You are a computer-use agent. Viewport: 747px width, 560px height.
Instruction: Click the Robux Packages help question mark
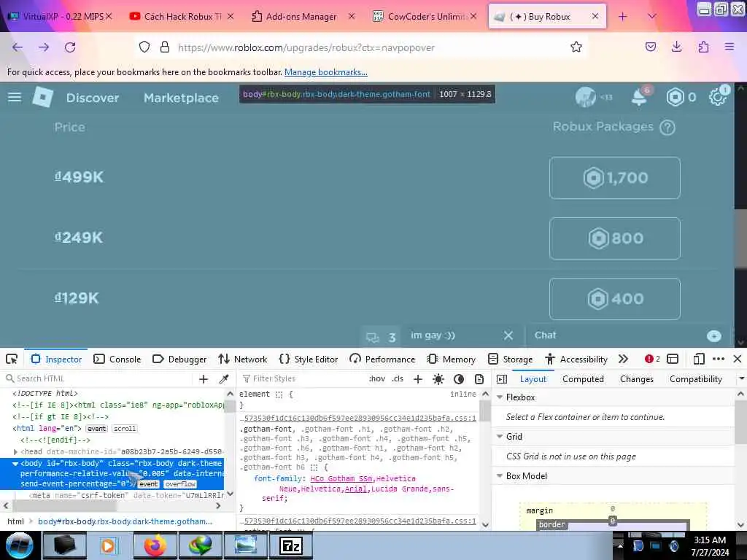667,127
